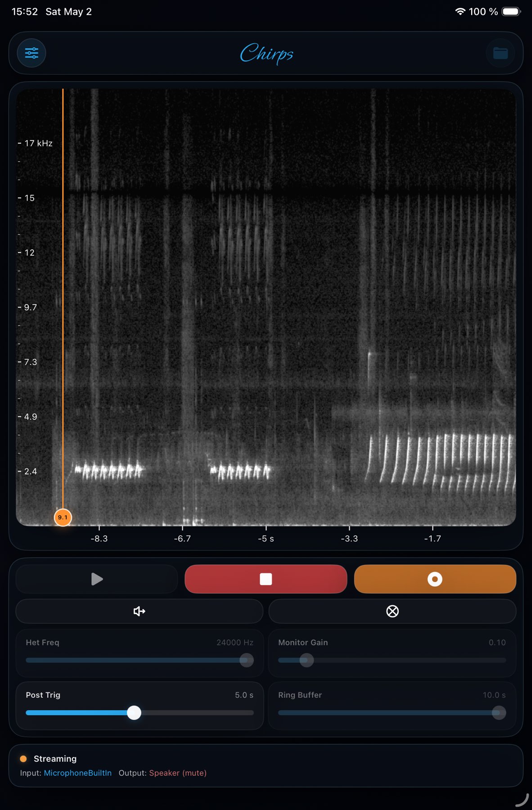Click the 5.0 s Post Trig value
Viewport: 532px width, 810px height.
(x=244, y=695)
